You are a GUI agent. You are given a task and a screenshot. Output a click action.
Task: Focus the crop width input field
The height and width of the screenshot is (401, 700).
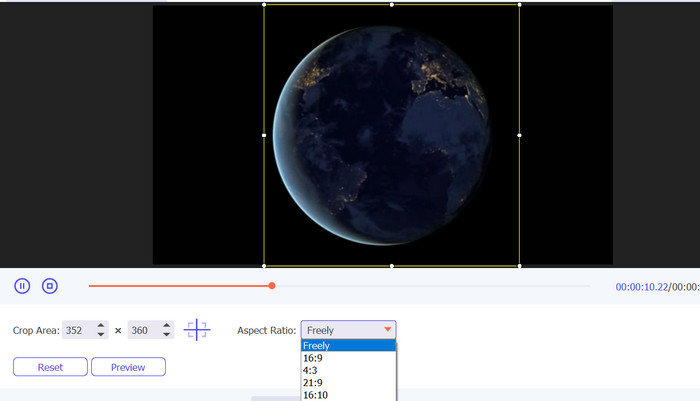pos(78,330)
